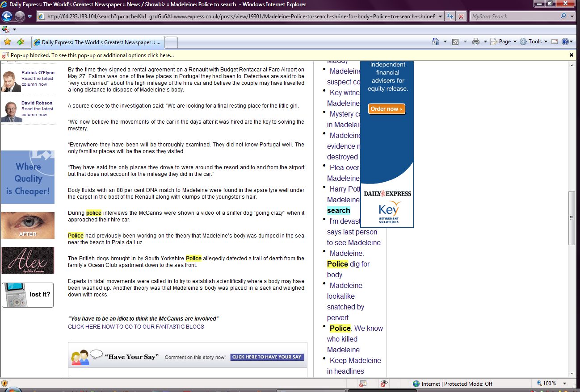This screenshot has height=392, width=580.
Task: Open the zoom level dropdown arrow
Action: (565, 384)
